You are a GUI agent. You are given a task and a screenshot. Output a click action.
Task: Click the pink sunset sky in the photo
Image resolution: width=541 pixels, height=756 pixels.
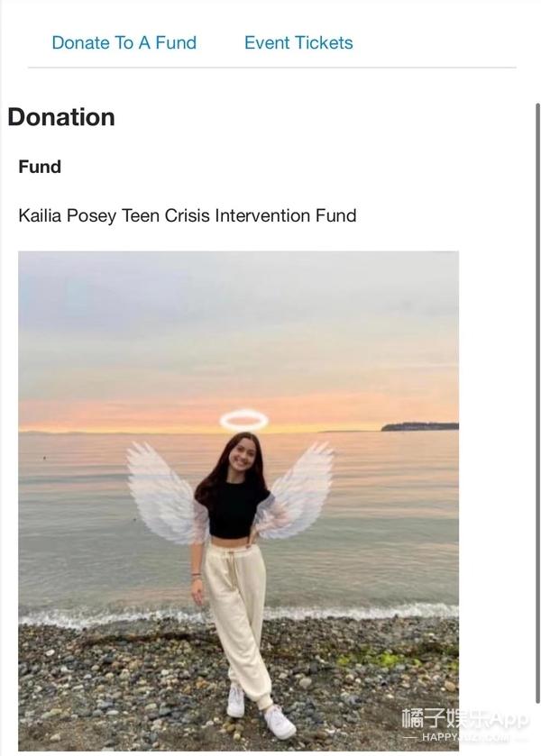[238, 410]
